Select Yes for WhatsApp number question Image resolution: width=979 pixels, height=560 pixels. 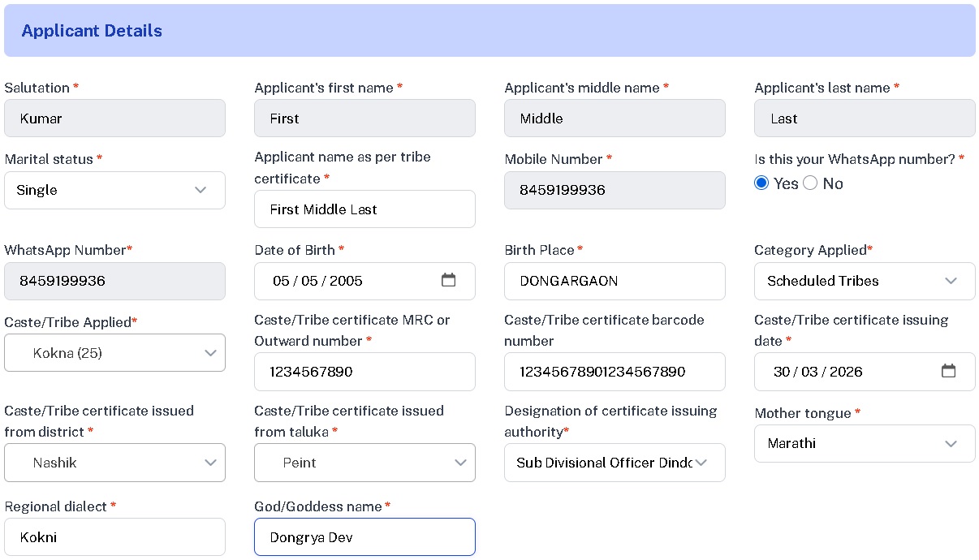[761, 183]
